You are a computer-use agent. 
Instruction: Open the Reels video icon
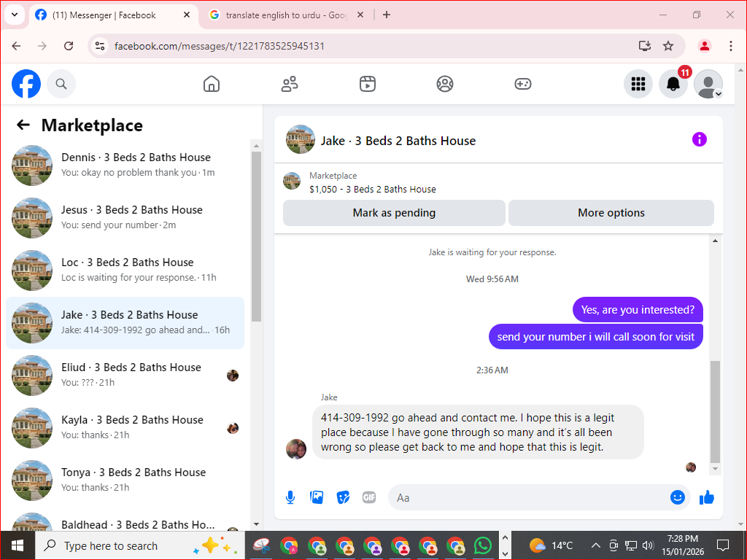point(368,84)
